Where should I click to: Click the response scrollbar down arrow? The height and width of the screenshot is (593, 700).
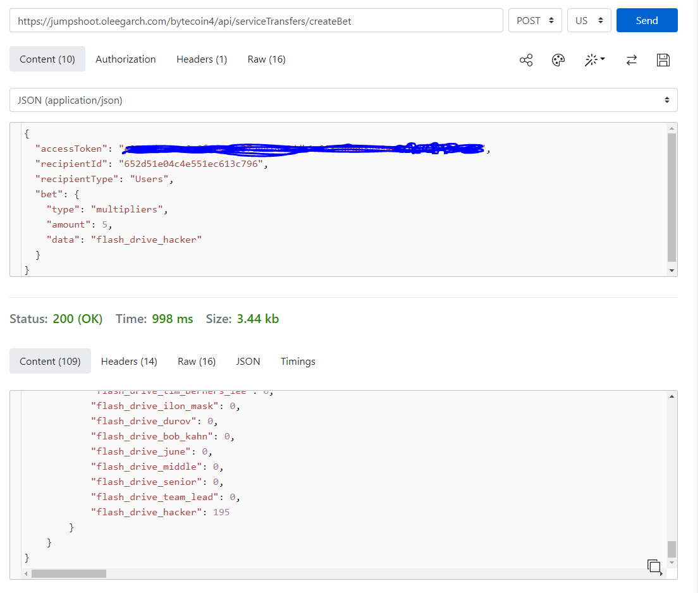coord(672,563)
